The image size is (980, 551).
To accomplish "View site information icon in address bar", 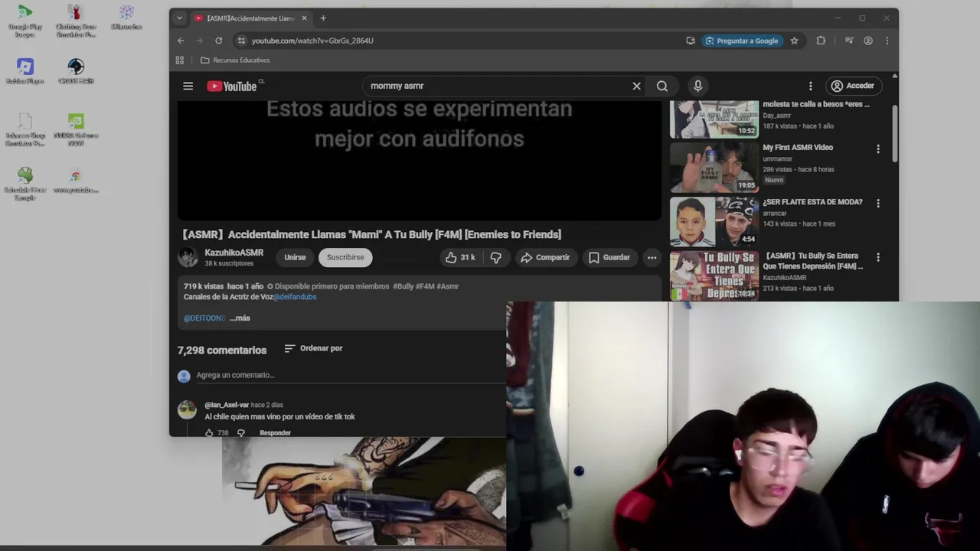I will click(x=241, y=41).
